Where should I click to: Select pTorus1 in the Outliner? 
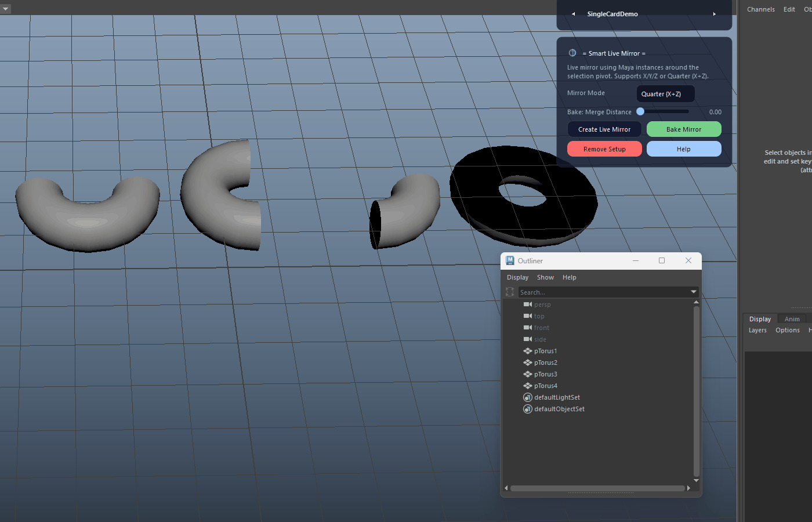point(545,351)
